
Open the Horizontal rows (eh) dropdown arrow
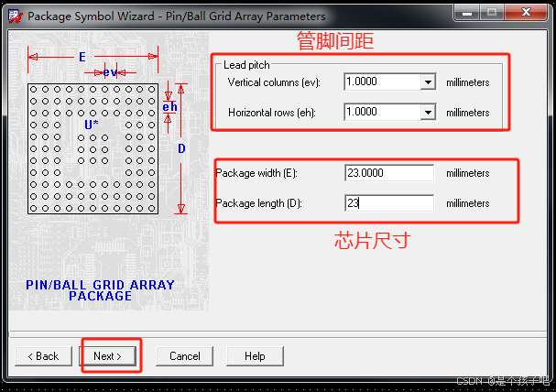pyautogui.click(x=428, y=113)
